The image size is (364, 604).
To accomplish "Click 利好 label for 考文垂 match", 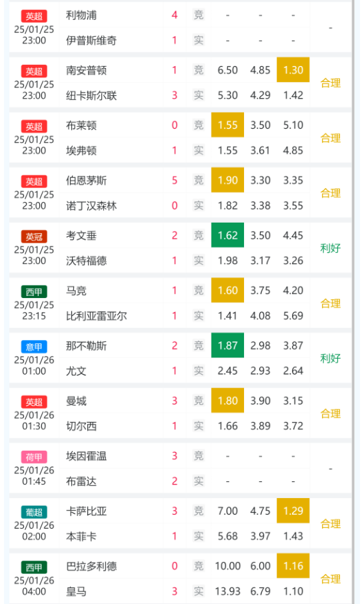I will point(331,248).
